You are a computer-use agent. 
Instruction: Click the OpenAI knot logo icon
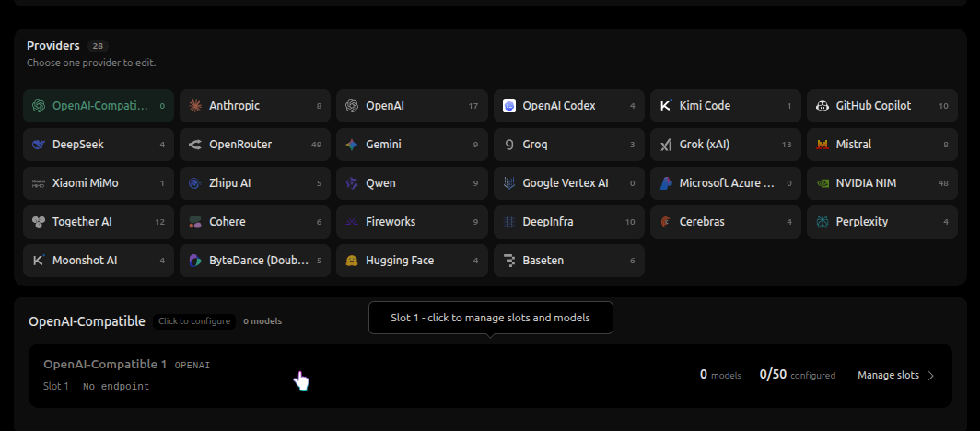[352, 106]
